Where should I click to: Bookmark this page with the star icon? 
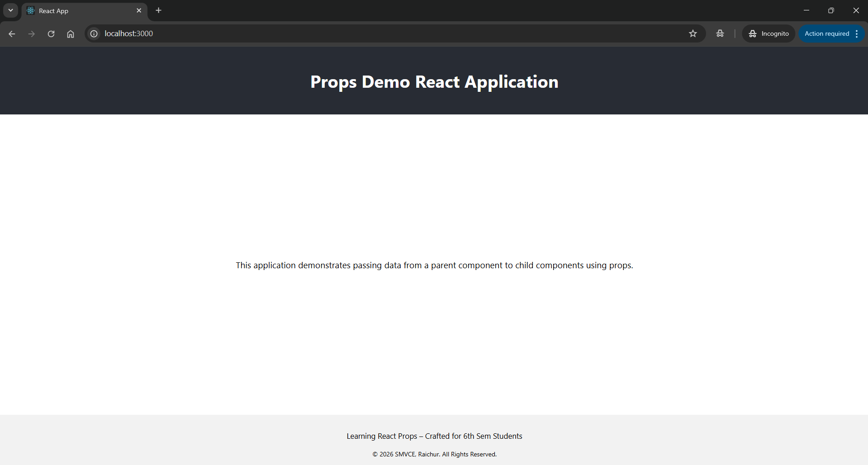(x=693, y=34)
